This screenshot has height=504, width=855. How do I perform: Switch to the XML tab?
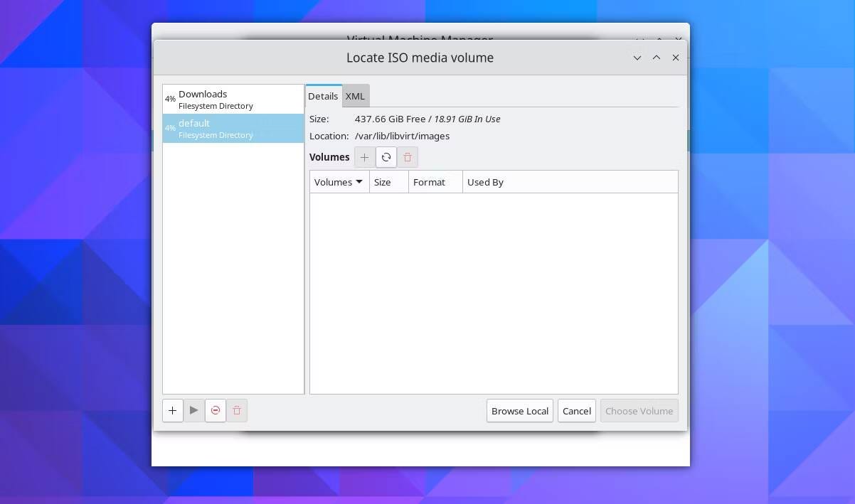point(355,95)
